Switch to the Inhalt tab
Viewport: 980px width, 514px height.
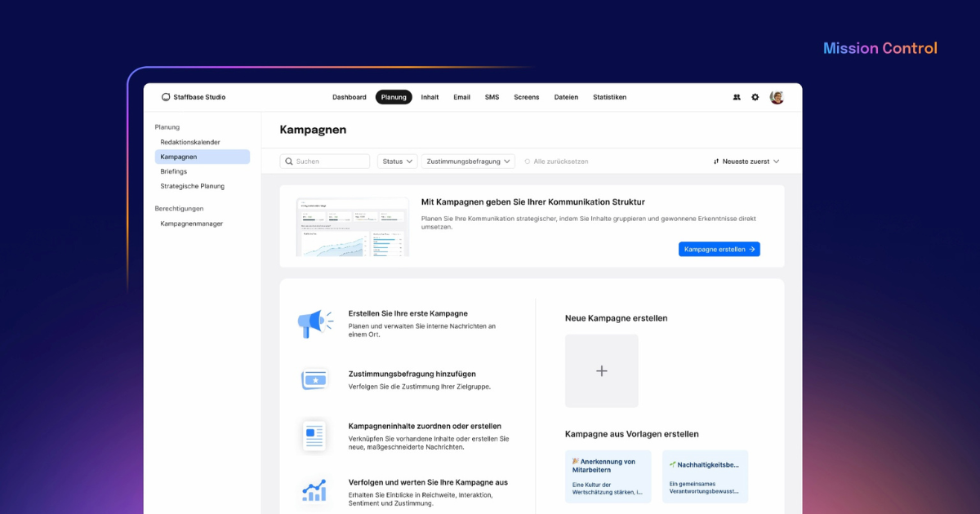tap(430, 97)
